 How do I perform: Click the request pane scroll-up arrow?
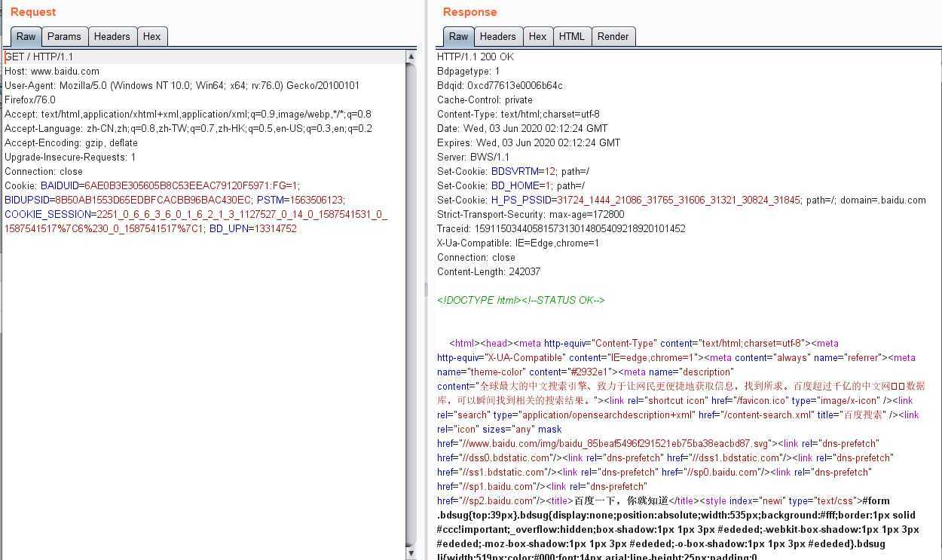point(411,57)
